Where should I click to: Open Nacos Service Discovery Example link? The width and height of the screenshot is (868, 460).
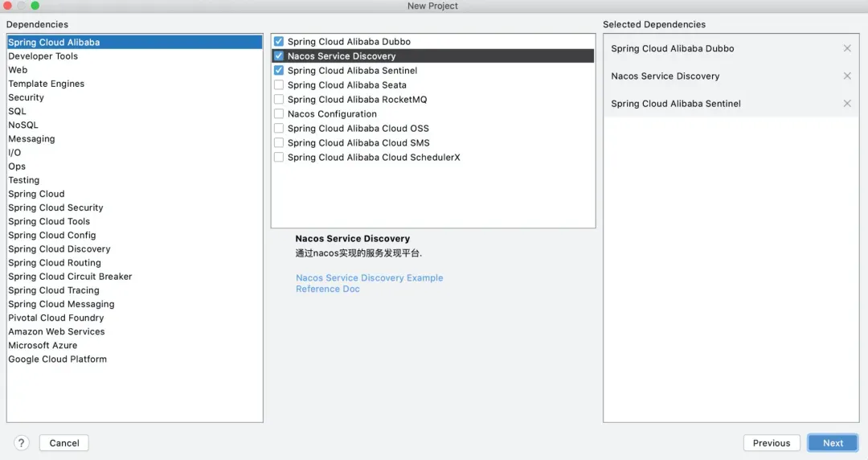pos(369,277)
